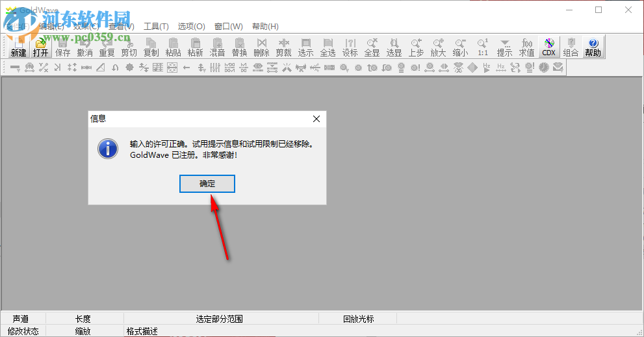The image size is (644, 337).
Task: Open the 窗口(W) menu
Action: (228, 26)
